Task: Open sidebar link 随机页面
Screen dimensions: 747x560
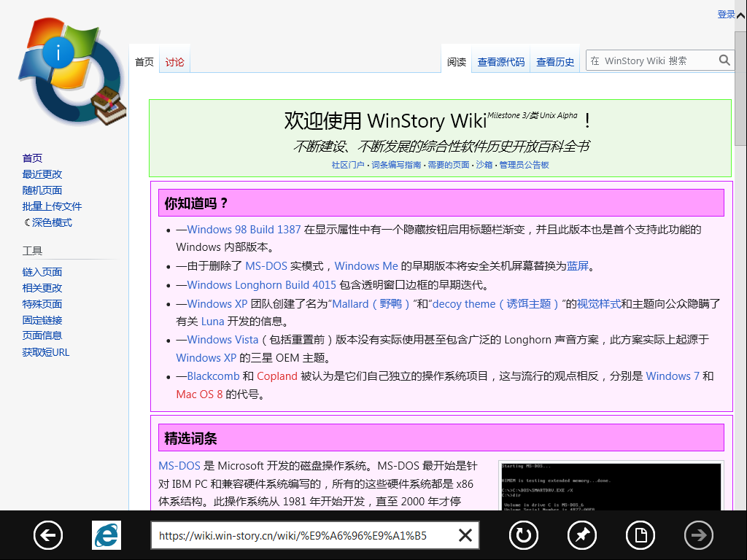Action: (x=42, y=190)
